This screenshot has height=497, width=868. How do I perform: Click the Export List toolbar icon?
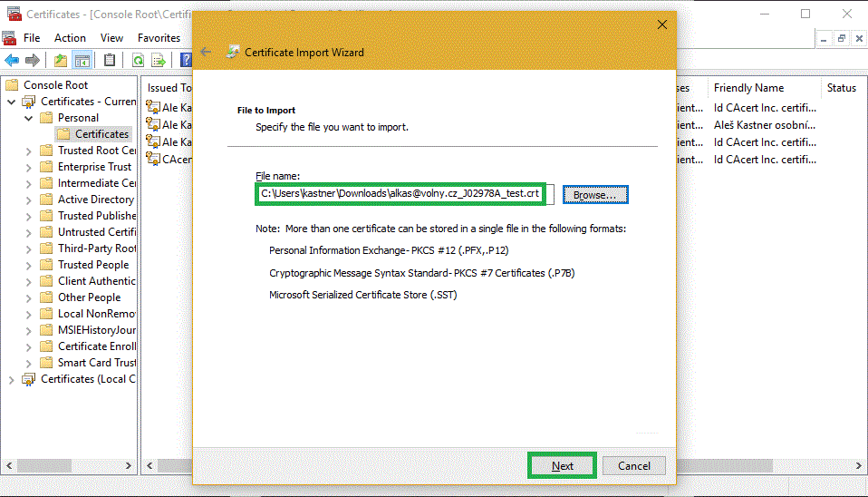click(x=159, y=61)
